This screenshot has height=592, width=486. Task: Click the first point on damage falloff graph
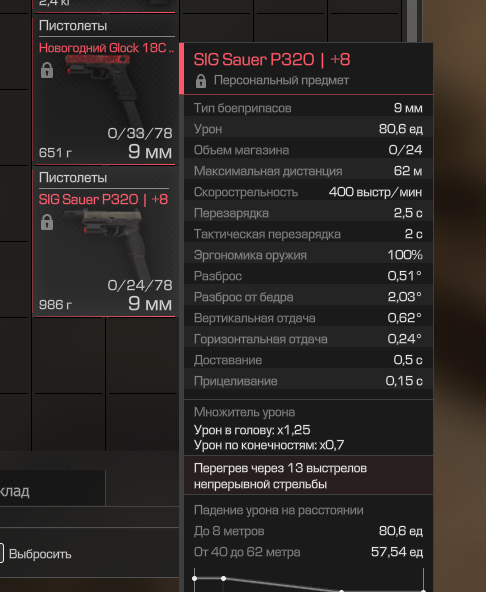[194, 578]
